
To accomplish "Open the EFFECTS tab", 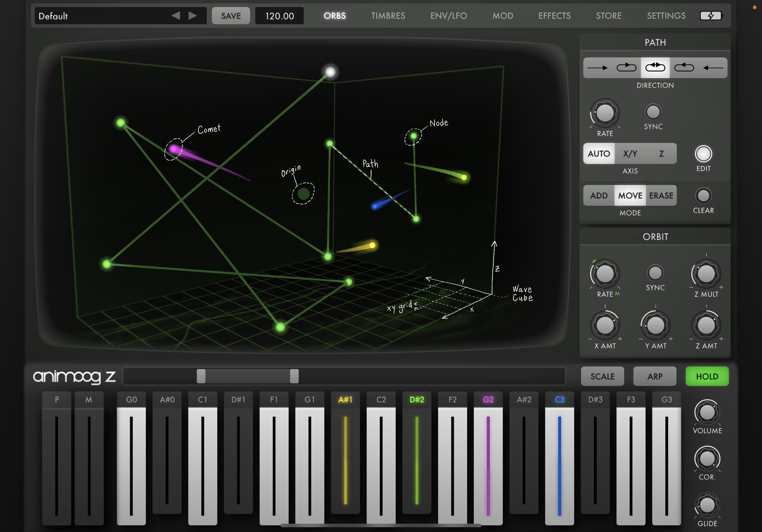I will [554, 16].
